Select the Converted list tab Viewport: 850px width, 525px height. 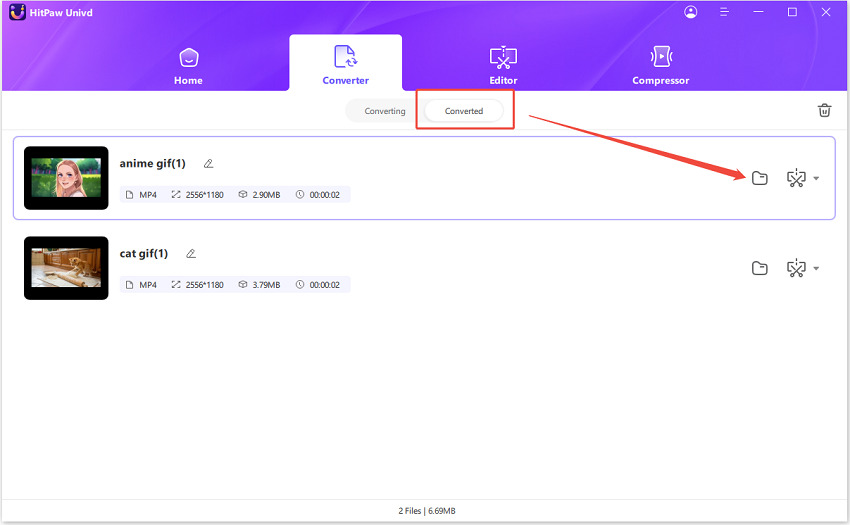pyautogui.click(x=463, y=111)
